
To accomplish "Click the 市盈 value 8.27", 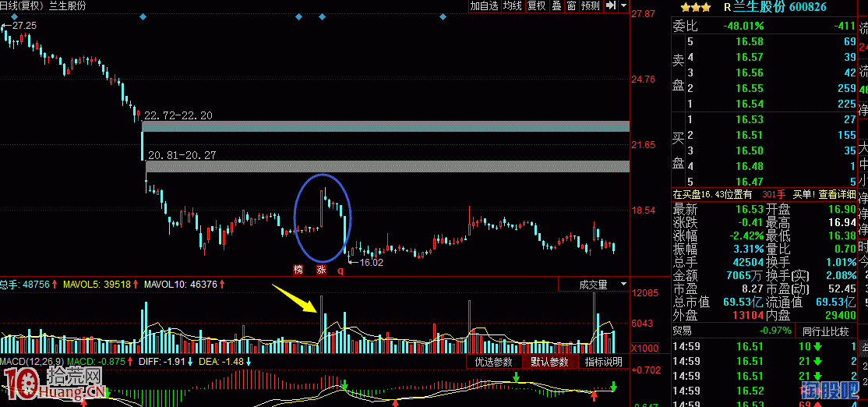I will tap(753, 289).
